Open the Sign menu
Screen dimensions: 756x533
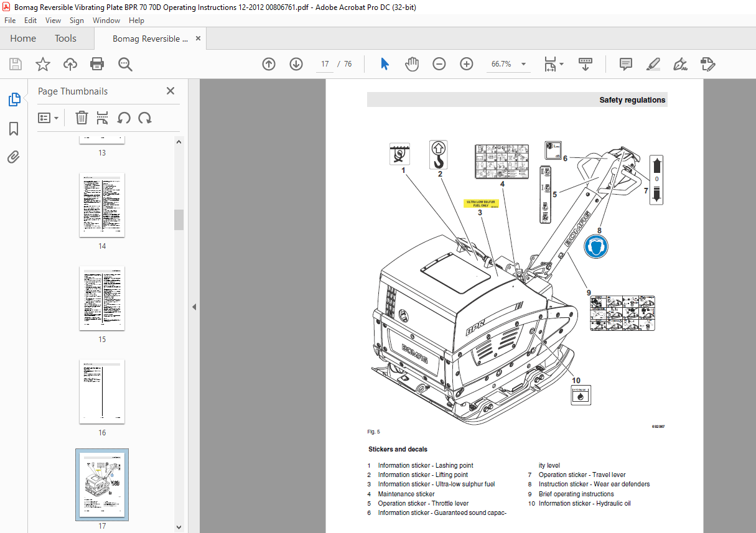[x=77, y=21]
